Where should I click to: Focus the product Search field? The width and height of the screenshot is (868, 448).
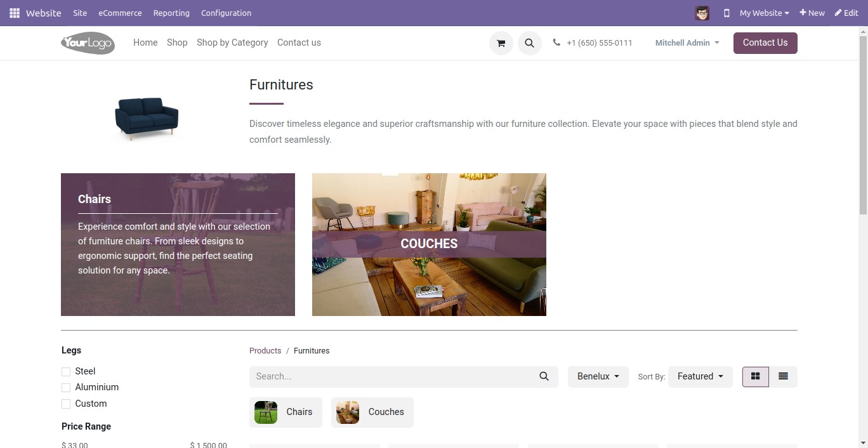point(390,376)
